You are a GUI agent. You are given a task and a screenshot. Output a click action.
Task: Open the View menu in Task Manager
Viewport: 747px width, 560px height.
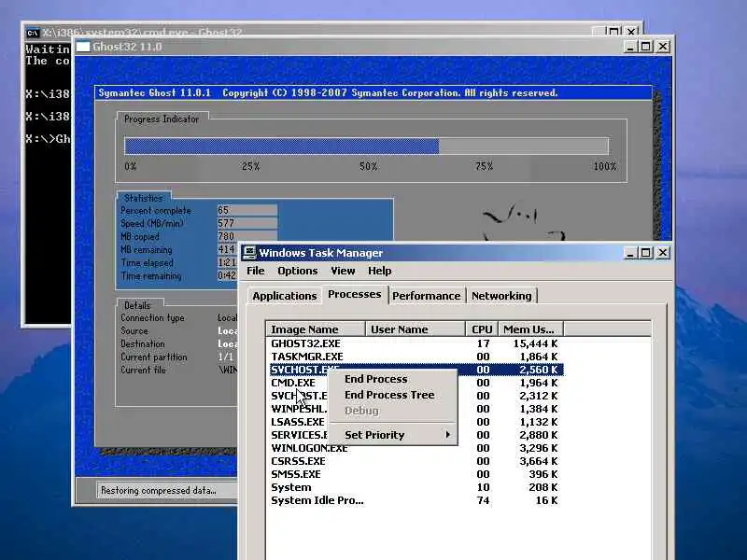click(343, 271)
